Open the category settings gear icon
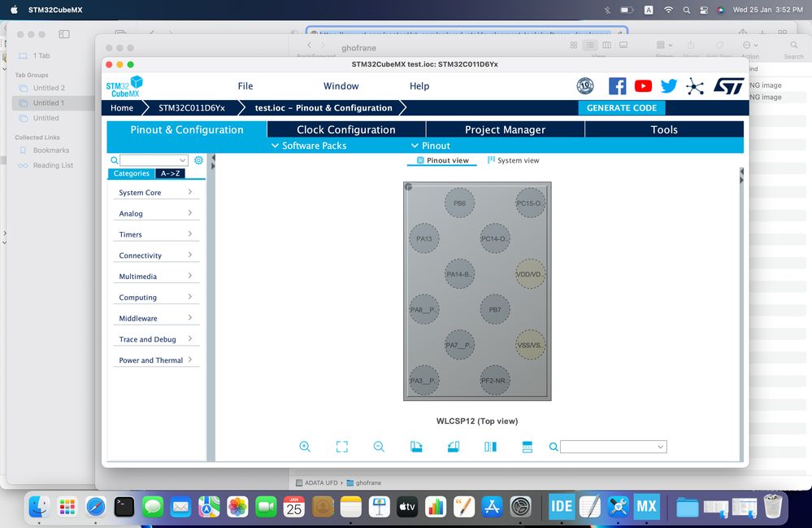812x528 pixels. tap(198, 160)
